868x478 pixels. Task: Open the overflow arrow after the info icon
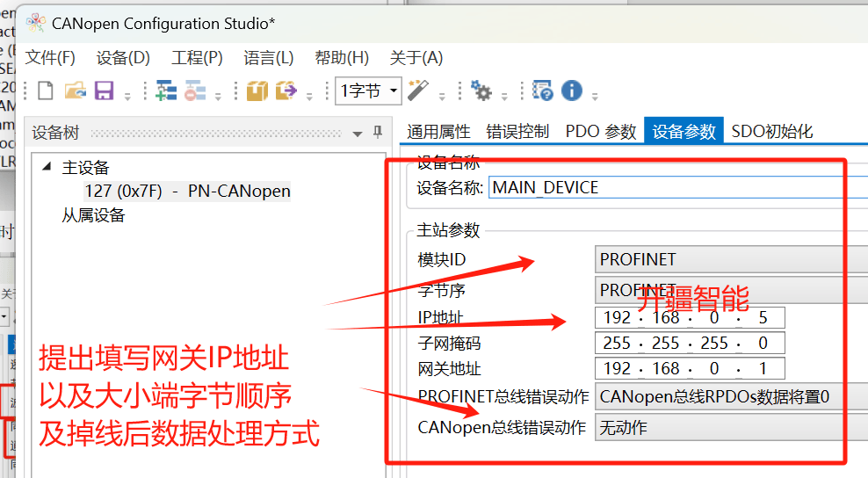595,97
